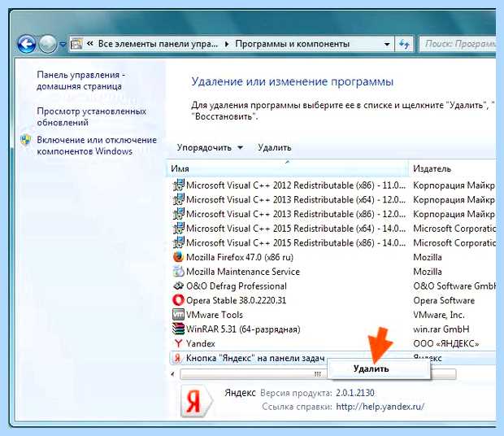Focus the 'Поиск: Программы' search field

click(458, 44)
